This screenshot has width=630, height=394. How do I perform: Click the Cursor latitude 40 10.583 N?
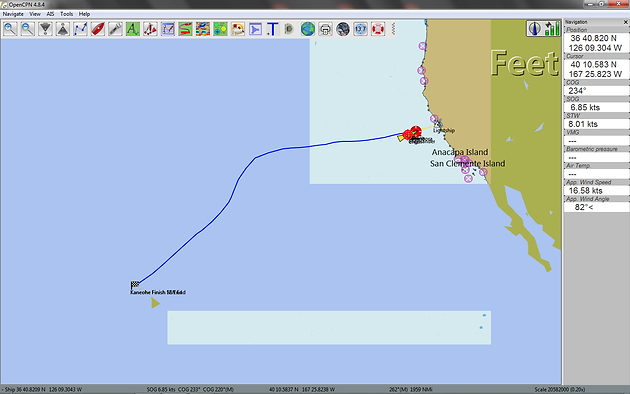[x=593, y=64]
